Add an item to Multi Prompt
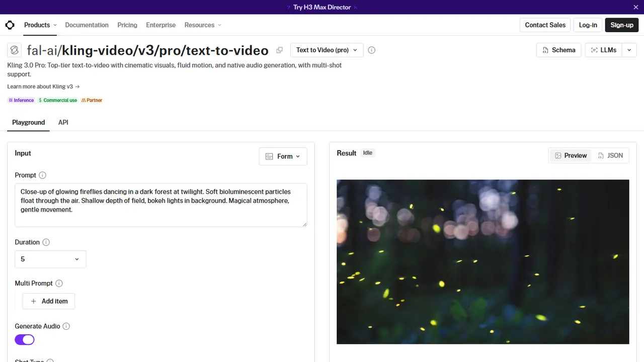 (x=49, y=301)
